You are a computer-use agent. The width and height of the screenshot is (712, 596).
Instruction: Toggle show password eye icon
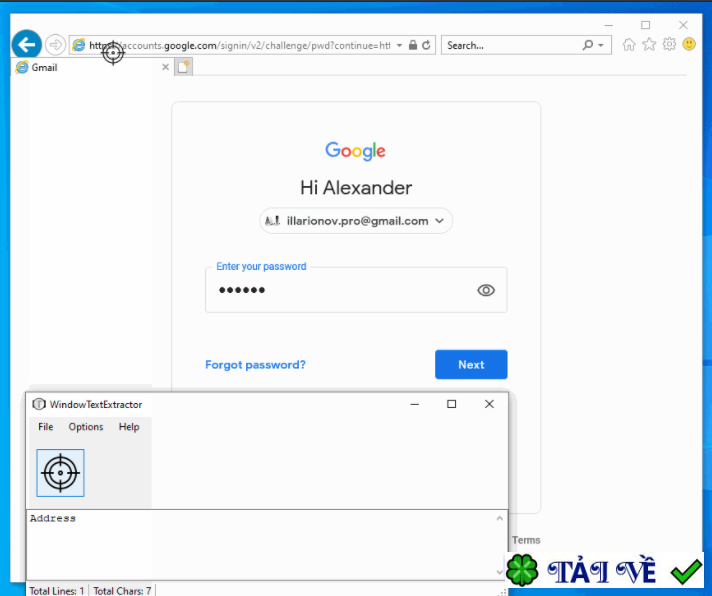click(486, 290)
